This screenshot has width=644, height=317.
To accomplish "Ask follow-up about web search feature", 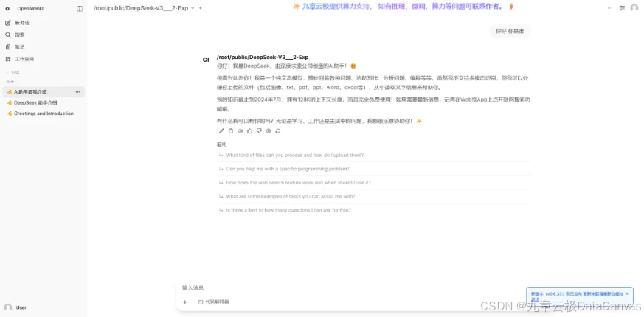I will pos(373,183).
